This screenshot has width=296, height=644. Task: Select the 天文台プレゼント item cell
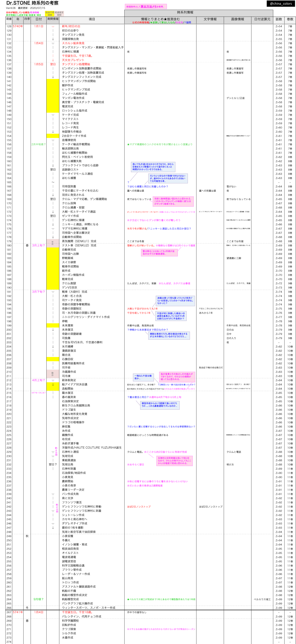(x=73, y=60)
